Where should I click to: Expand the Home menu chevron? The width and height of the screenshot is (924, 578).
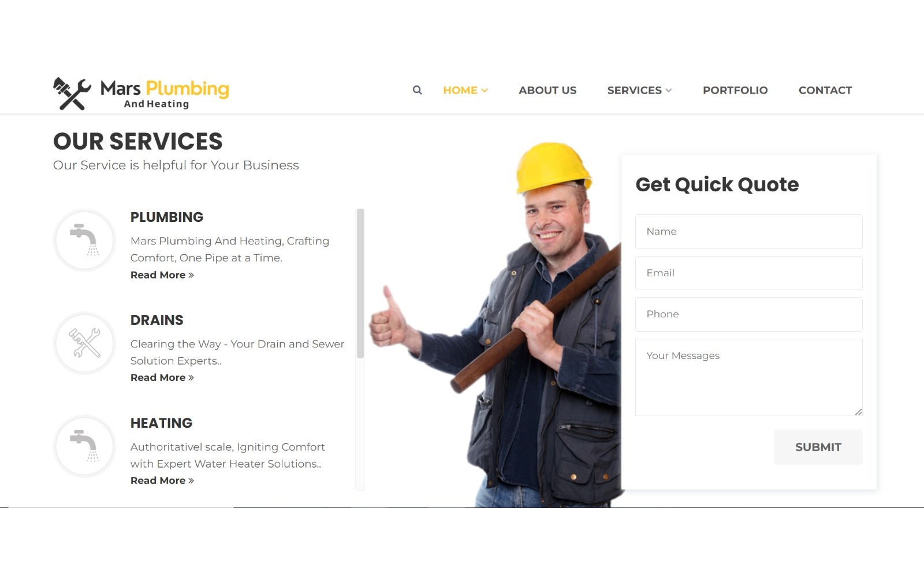pyautogui.click(x=485, y=91)
